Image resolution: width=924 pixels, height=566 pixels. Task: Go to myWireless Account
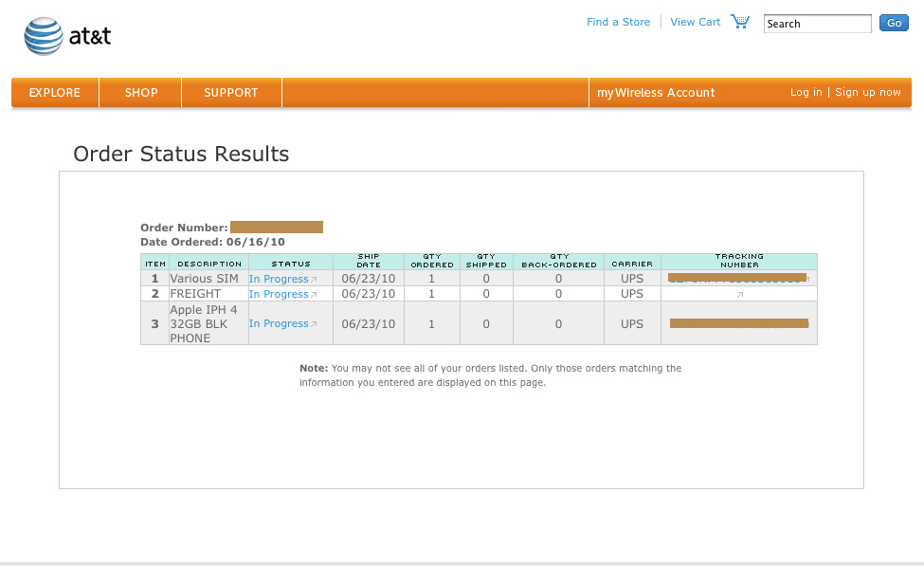pyautogui.click(x=656, y=93)
